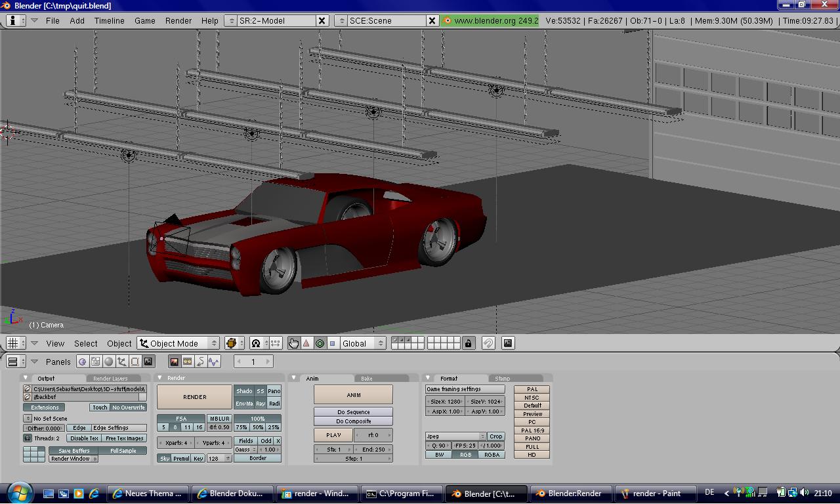This screenshot has width=840, height=504.
Task: Open the Object Mode dropdown
Action: tap(178, 343)
